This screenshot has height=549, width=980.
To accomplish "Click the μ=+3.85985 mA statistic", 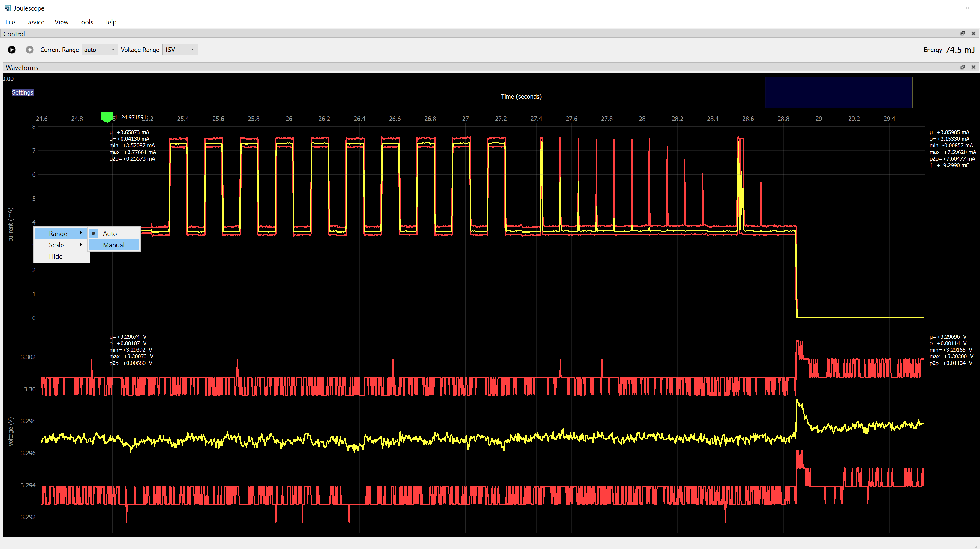I will (x=949, y=132).
